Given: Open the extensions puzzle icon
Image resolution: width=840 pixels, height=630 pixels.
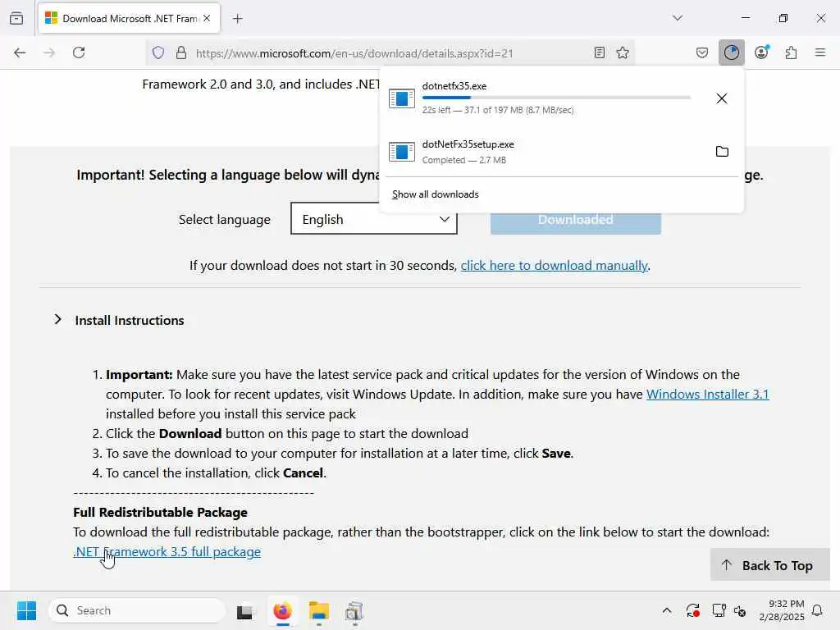Looking at the screenshot, I should point(792,52).
